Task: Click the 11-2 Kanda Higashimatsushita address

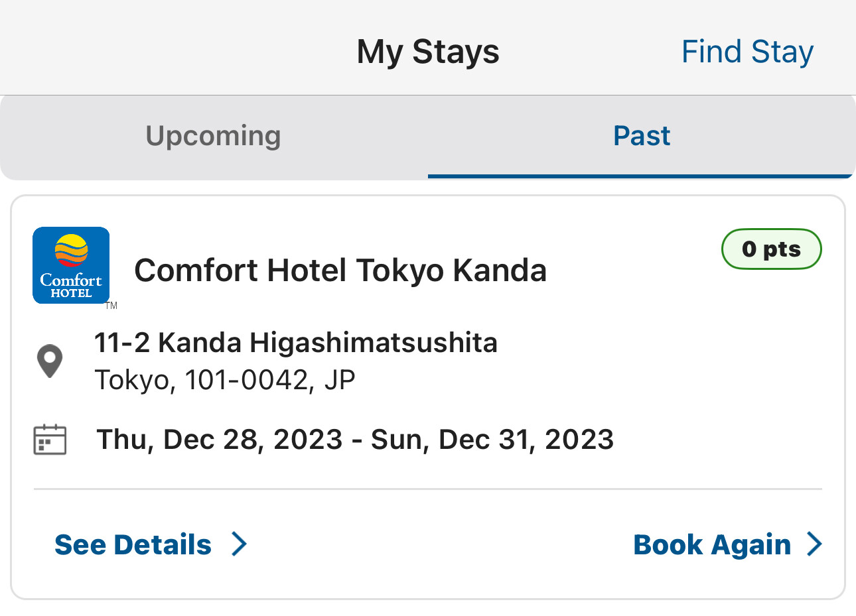Action: (296, 343)
